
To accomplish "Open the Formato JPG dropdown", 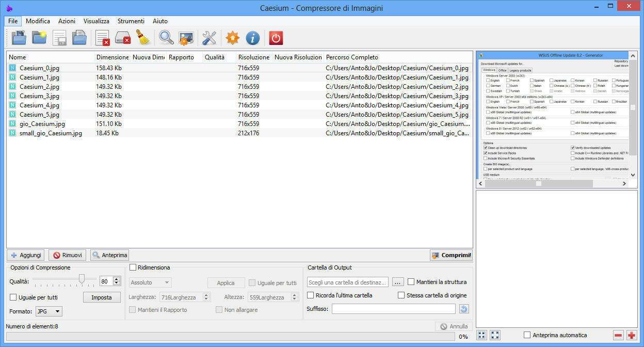I will click(49, 311).
